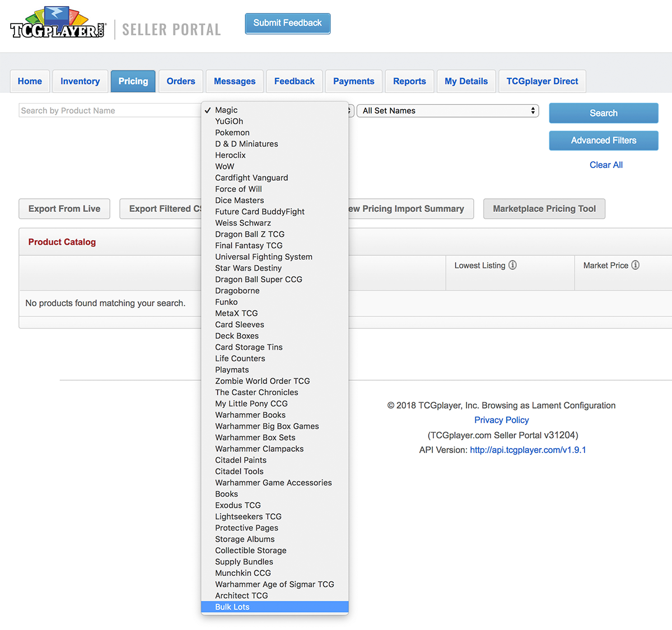672x630 pixels.
Task: Choose Heroclix from the list
Action: [275, 155]
